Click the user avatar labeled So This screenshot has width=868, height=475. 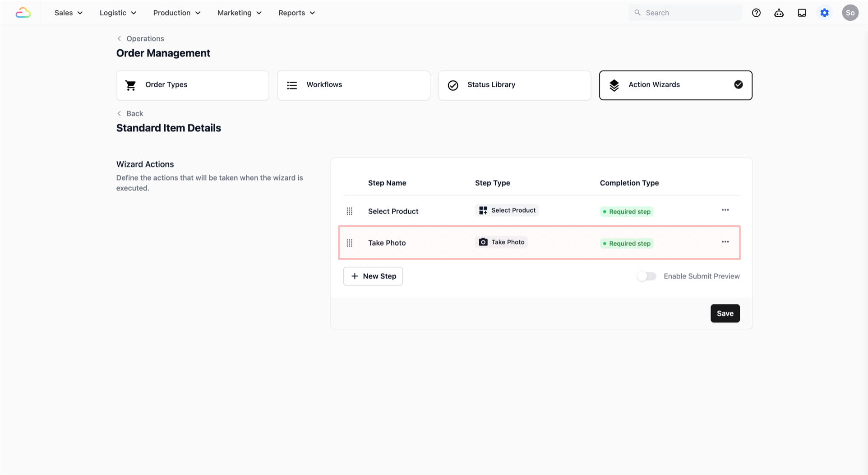click(x=850, y=13)
